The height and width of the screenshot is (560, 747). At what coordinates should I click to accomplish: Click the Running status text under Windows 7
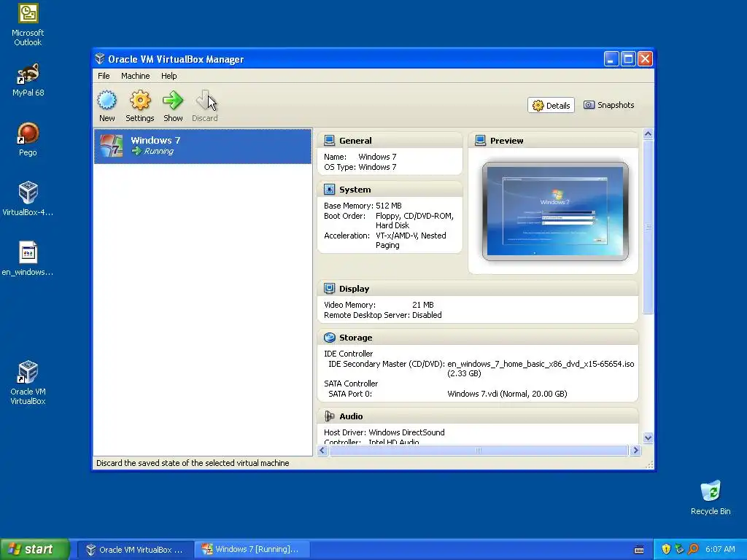158,152
